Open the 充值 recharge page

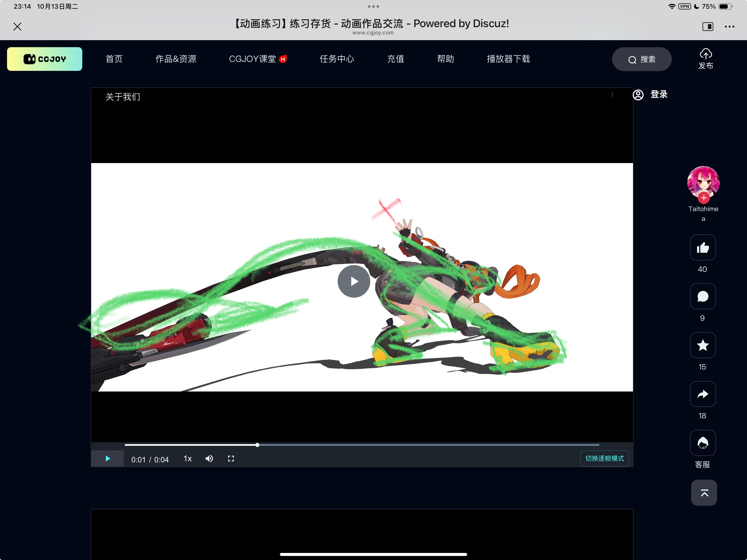395,59
